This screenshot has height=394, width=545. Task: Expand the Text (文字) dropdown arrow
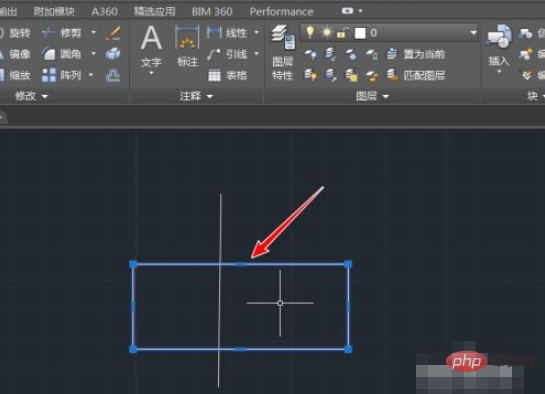[x=151, y=73]
